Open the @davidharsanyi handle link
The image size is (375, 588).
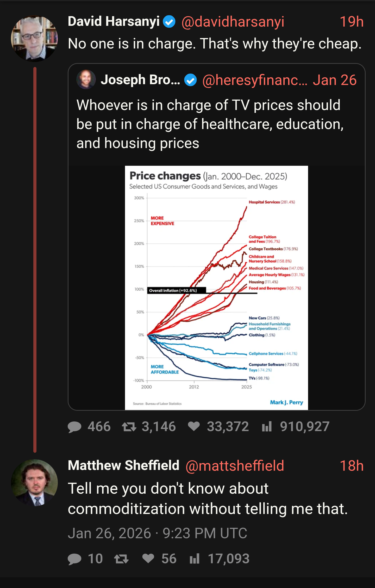point(233,22)
